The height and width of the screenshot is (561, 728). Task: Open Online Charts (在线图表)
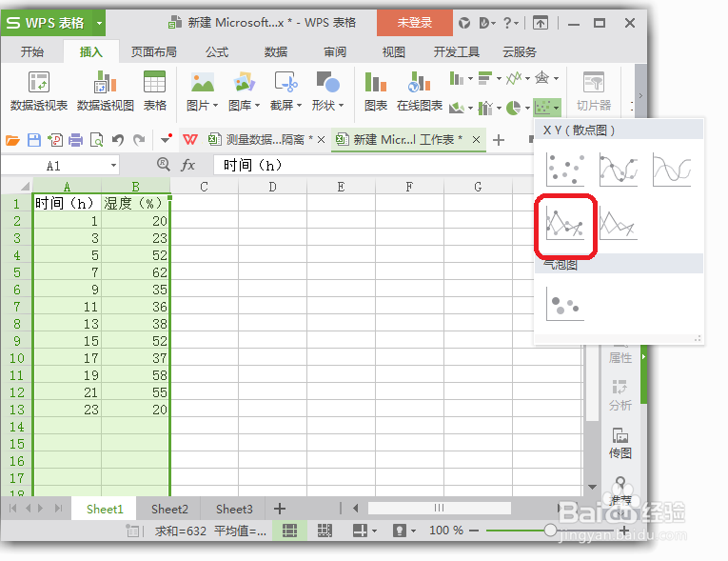420,91
